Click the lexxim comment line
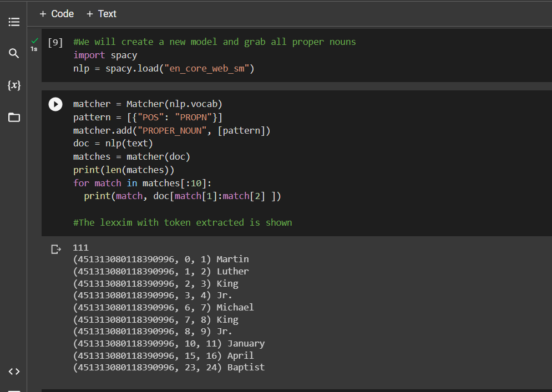Viewport: 552px width, 392px height. point(183,223)
